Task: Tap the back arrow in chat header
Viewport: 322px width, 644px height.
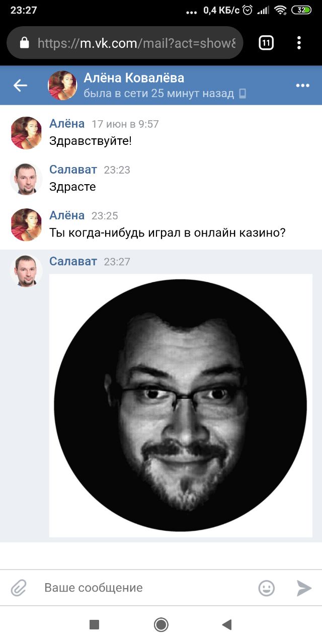Action: [20, 86]
